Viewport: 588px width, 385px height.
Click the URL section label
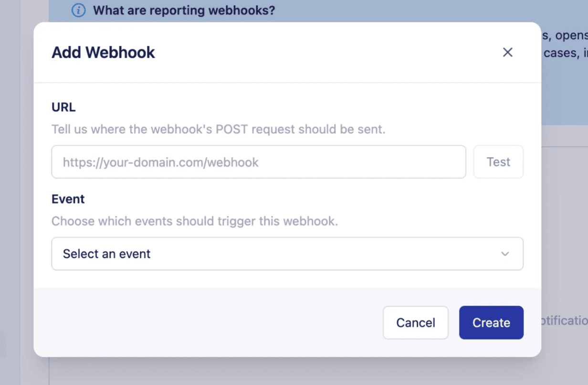click(63, 107)
